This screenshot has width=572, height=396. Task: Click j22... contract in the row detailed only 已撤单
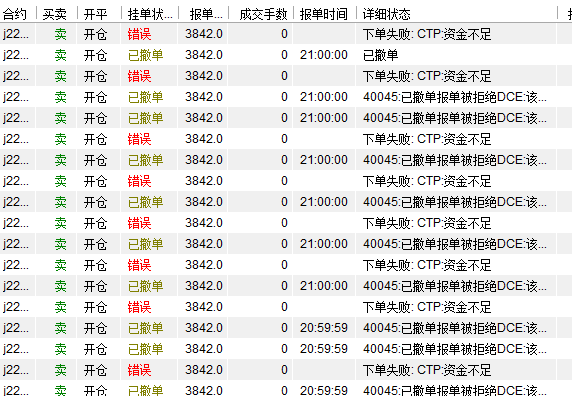pyautogui.click(x=16, y=55)
